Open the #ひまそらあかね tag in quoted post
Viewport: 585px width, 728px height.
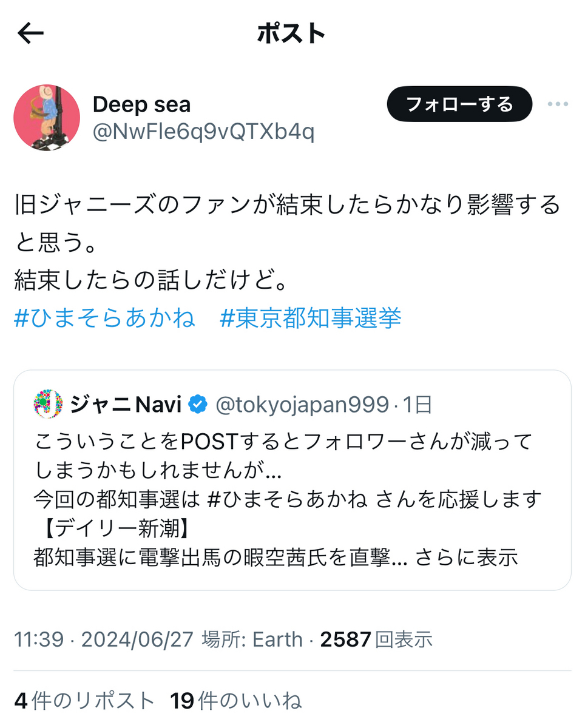286,499
